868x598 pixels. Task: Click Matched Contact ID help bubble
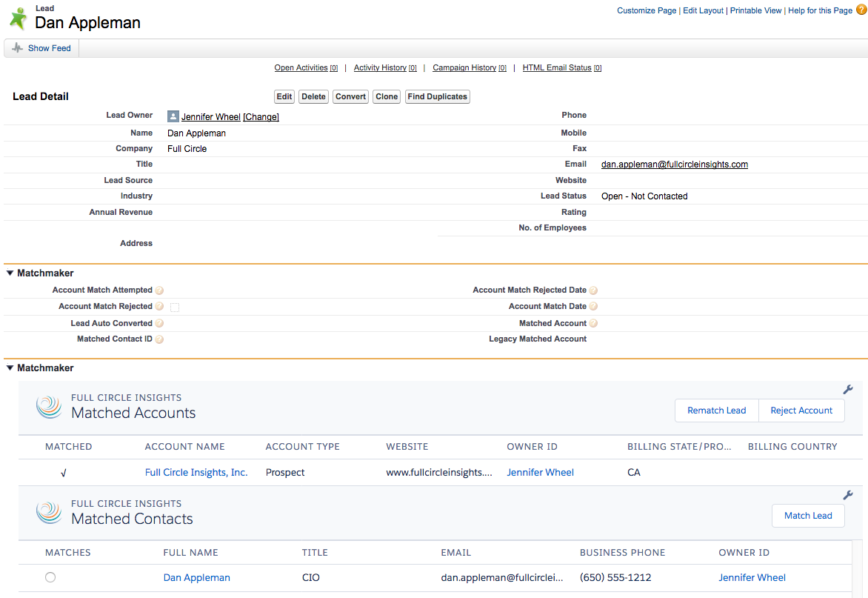[159, 339]
